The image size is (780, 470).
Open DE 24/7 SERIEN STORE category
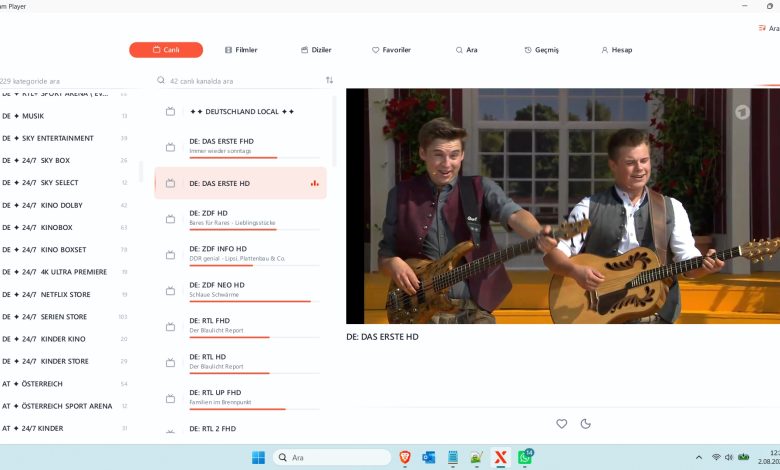[65, 316]
